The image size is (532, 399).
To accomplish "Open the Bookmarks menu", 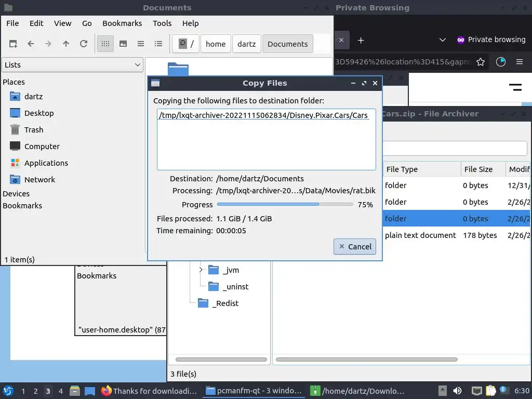I will point(122,23).
